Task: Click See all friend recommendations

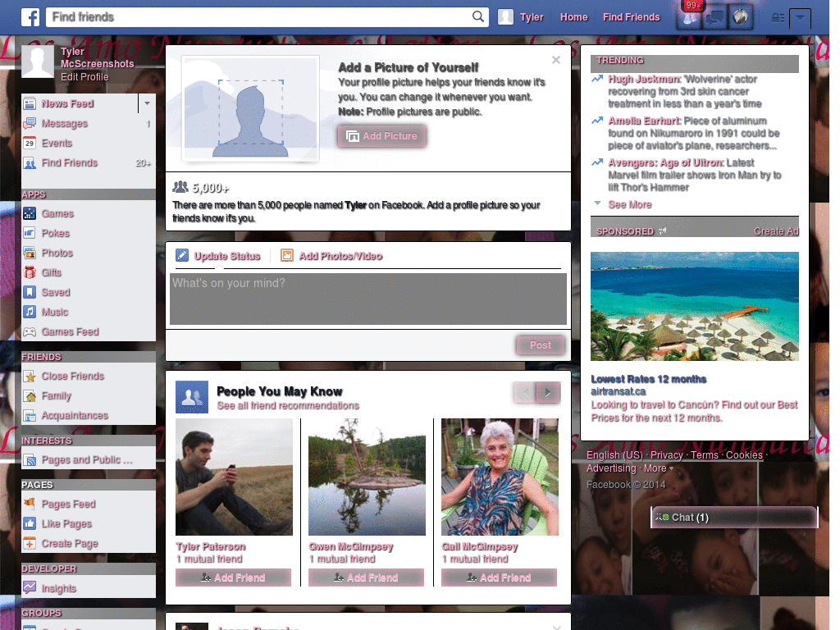Action: point(288,405)
